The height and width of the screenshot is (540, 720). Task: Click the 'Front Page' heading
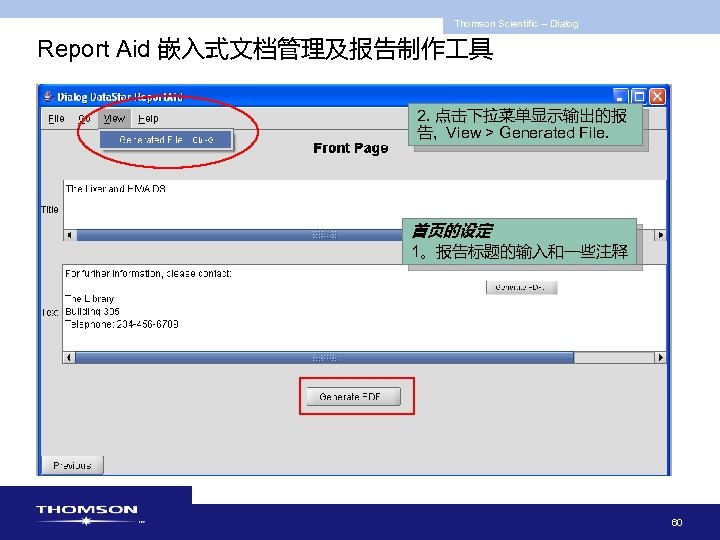click(350, 148)
